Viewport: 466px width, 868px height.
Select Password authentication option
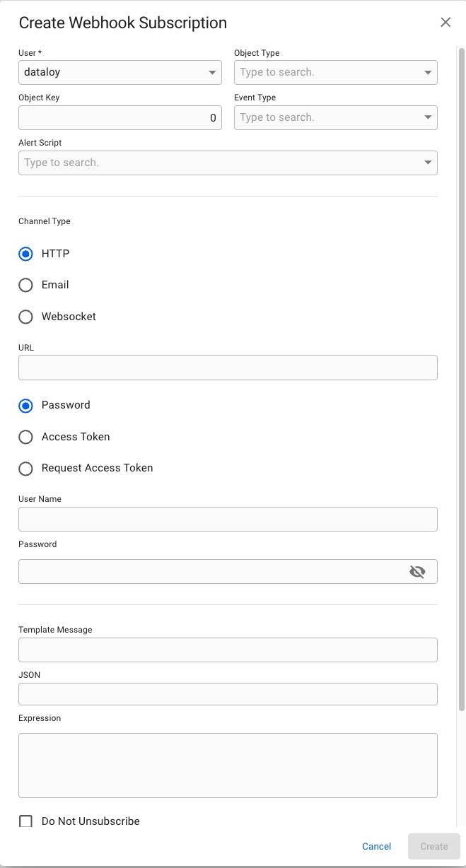tap(26, 406)
